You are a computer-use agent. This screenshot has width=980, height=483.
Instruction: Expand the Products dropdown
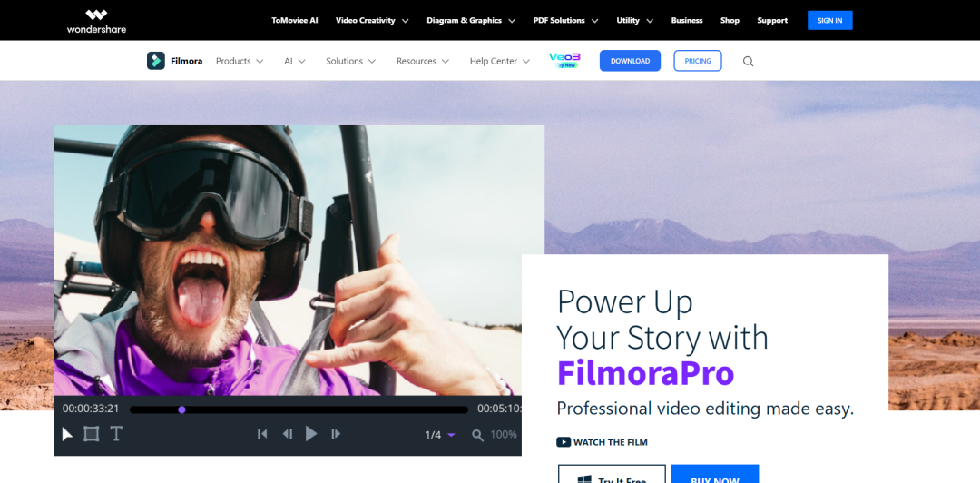(x=240, y=62)
